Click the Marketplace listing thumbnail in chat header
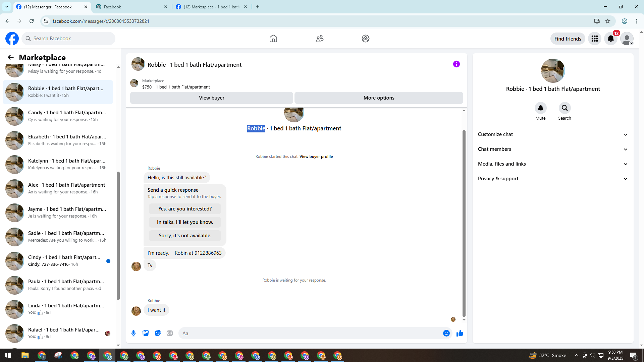644x362 pixels. point(134,83)
